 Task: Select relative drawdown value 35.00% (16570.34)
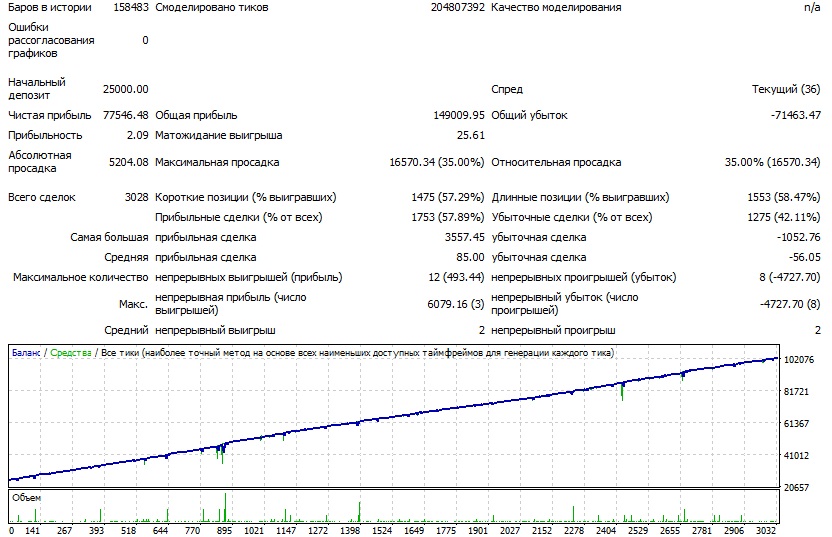point(773,162)
